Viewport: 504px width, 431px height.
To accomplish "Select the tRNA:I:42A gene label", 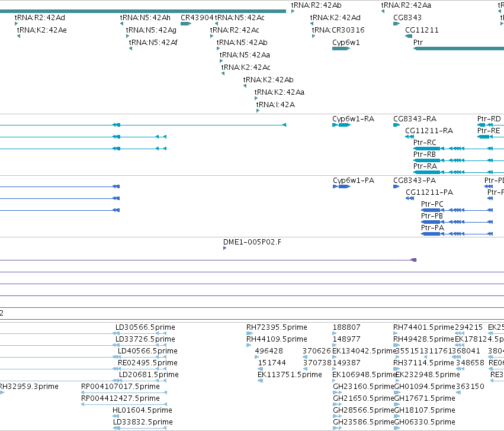I will point(275,105).
